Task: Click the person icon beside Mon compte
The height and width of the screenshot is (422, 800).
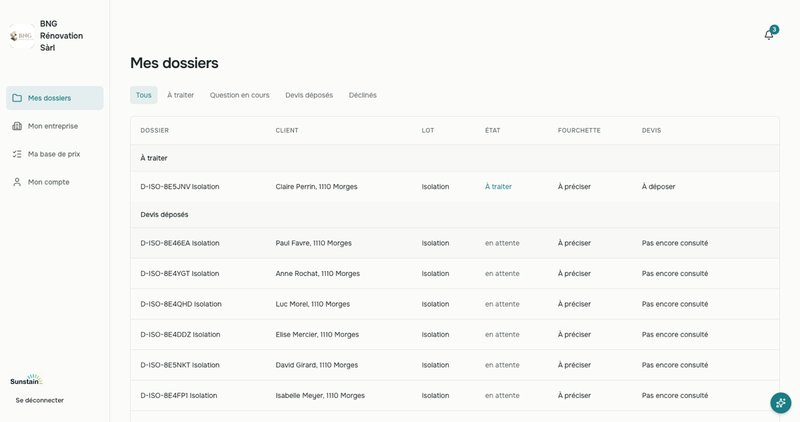Action: (x=17, y=182)
